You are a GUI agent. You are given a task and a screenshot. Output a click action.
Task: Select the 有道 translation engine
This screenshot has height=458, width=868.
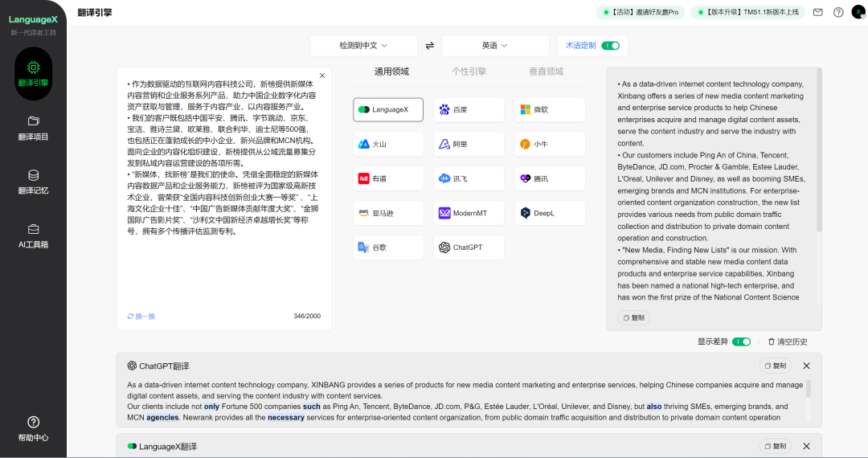[388, 178]
